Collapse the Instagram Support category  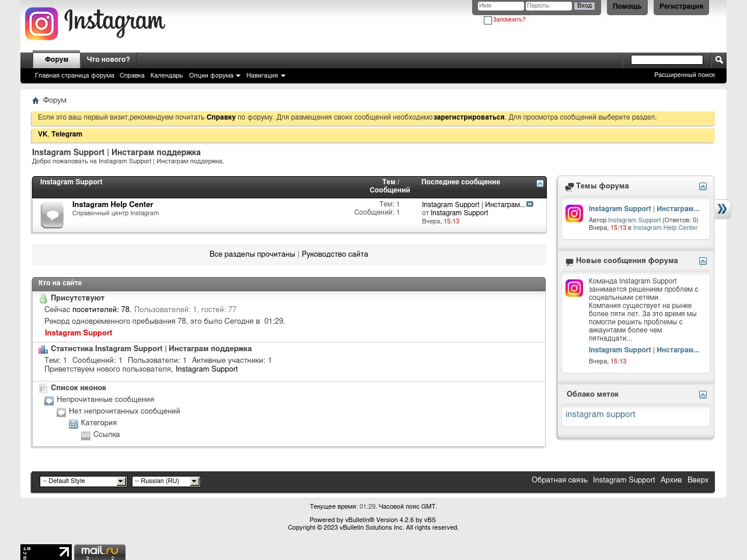540,183
